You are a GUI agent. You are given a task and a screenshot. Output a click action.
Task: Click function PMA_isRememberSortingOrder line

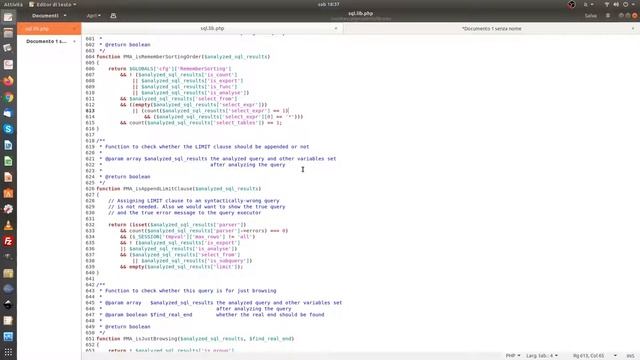click(x=183, y=57)
